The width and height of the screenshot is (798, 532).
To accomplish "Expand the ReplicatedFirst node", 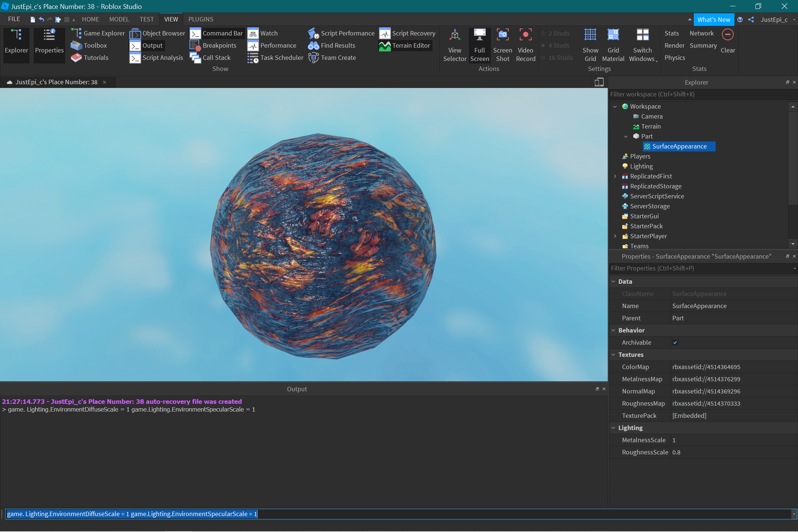I will [615, 176].
